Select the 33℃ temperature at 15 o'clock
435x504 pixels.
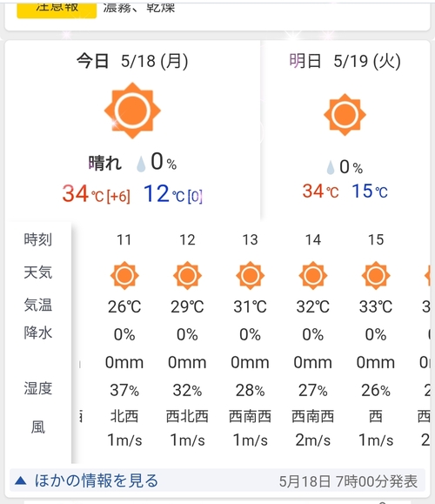coord(376,306)
